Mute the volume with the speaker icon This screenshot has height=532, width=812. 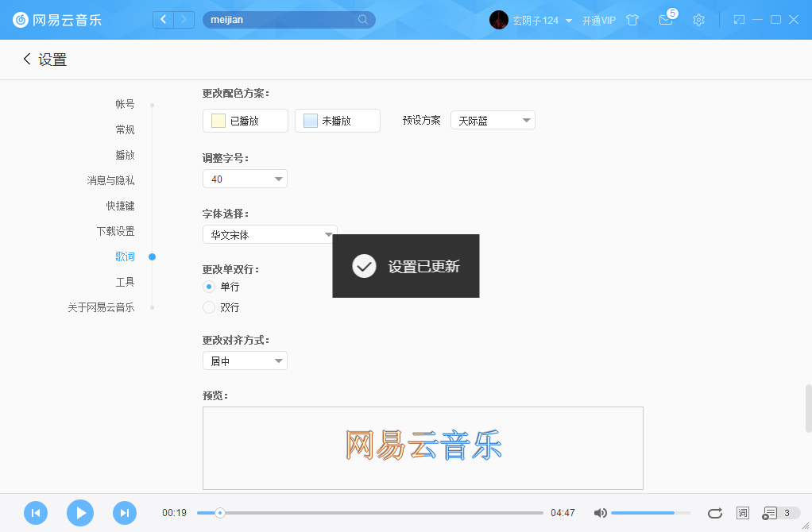point(600,513)
